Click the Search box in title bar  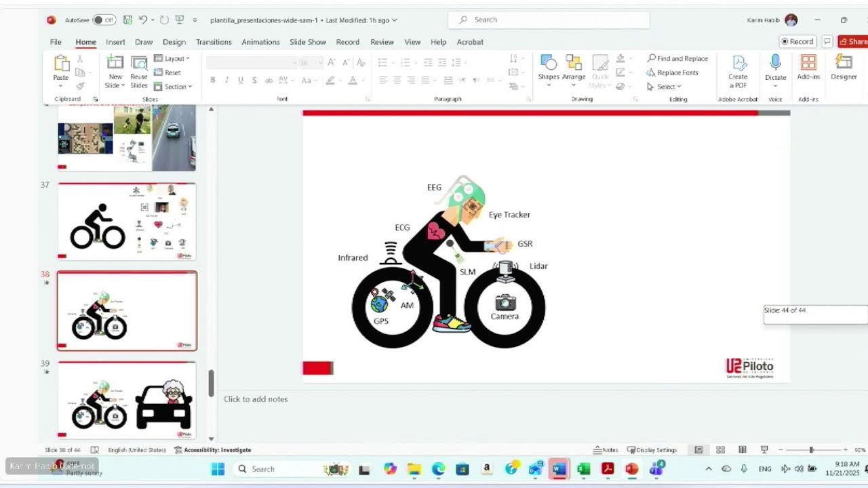coord(549,20)
